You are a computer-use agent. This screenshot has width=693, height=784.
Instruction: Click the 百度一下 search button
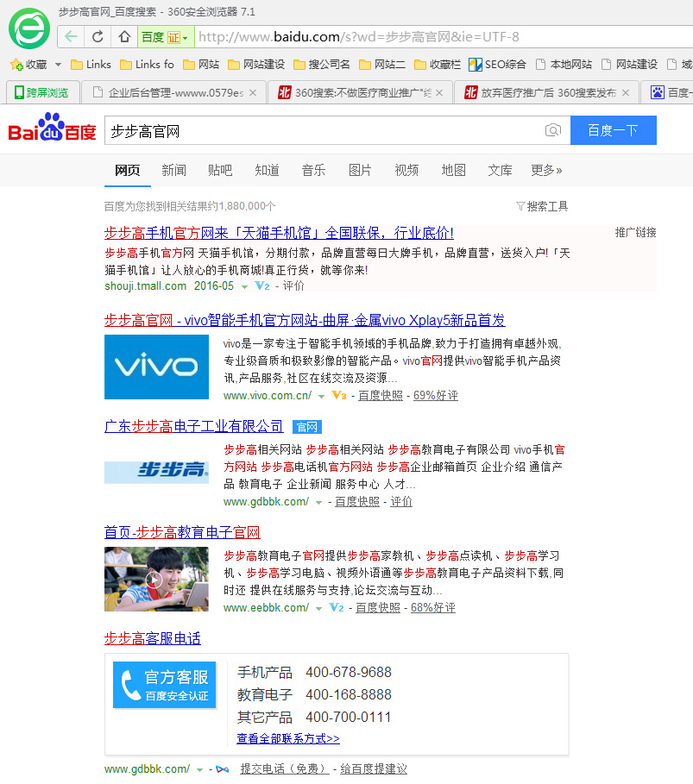pyautogui.click(x=614, y=130)
